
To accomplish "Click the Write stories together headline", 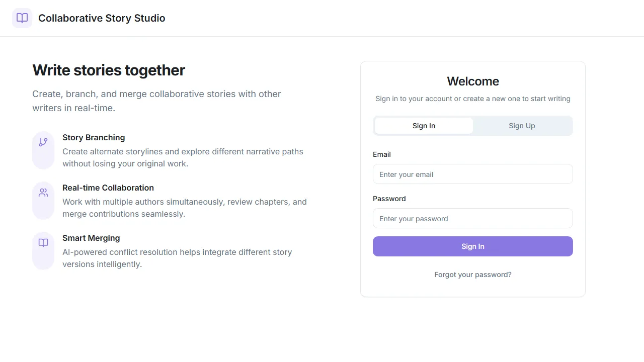I will (108, 70).
